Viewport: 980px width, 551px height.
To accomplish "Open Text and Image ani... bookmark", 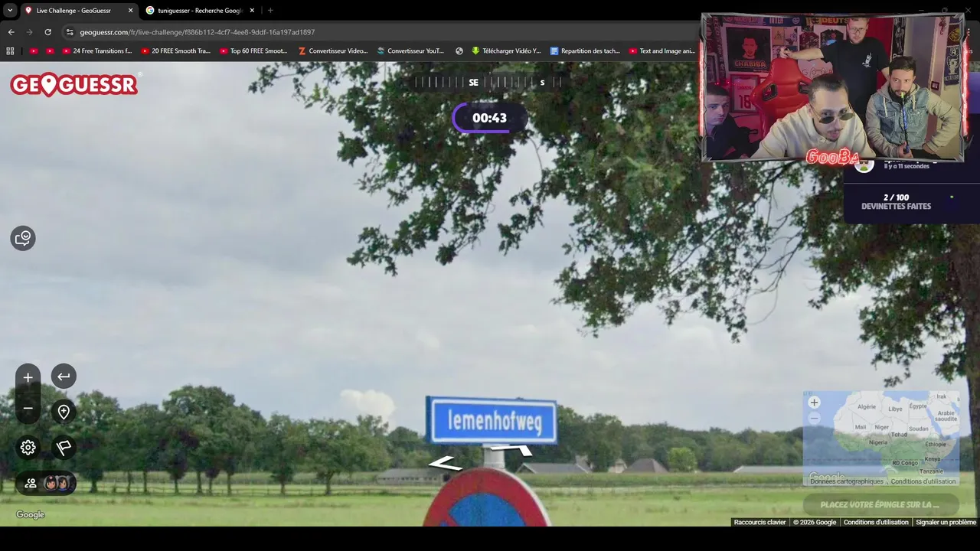I will pyautogui.click(x=662, y=51).
